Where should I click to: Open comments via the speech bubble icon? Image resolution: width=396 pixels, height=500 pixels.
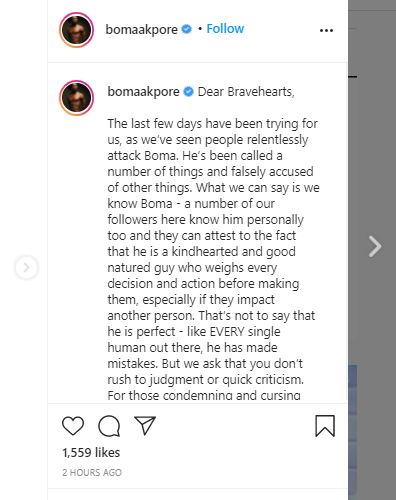pos(109,426)
